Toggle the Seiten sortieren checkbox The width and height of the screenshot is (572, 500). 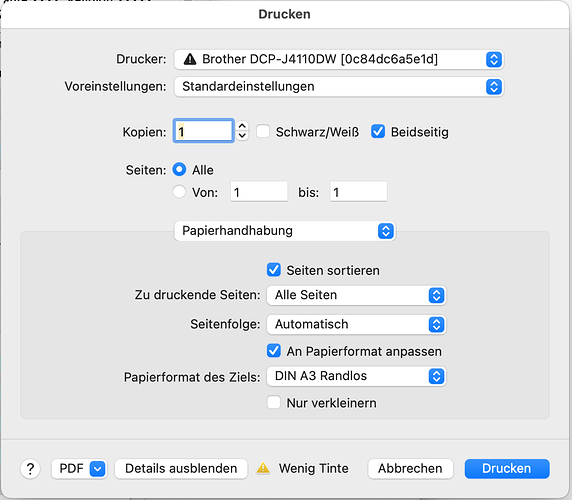[274, 270]
